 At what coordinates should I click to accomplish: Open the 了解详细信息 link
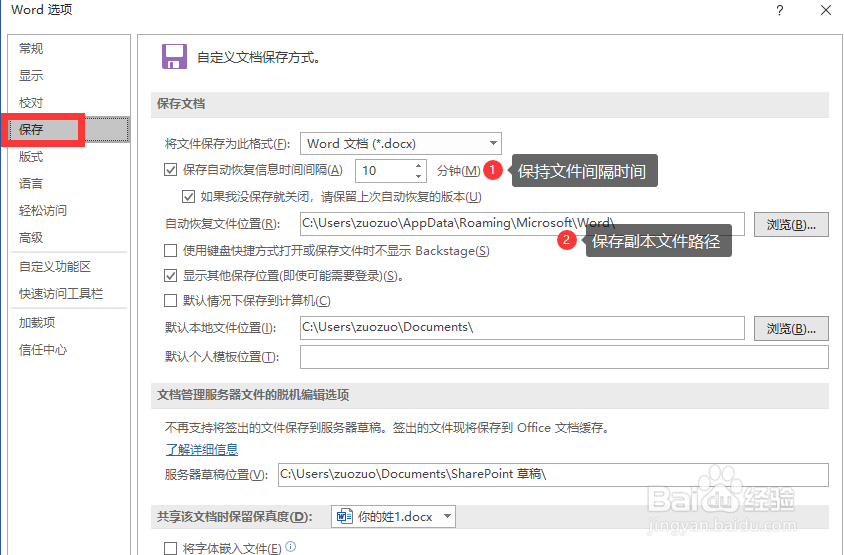202,449
